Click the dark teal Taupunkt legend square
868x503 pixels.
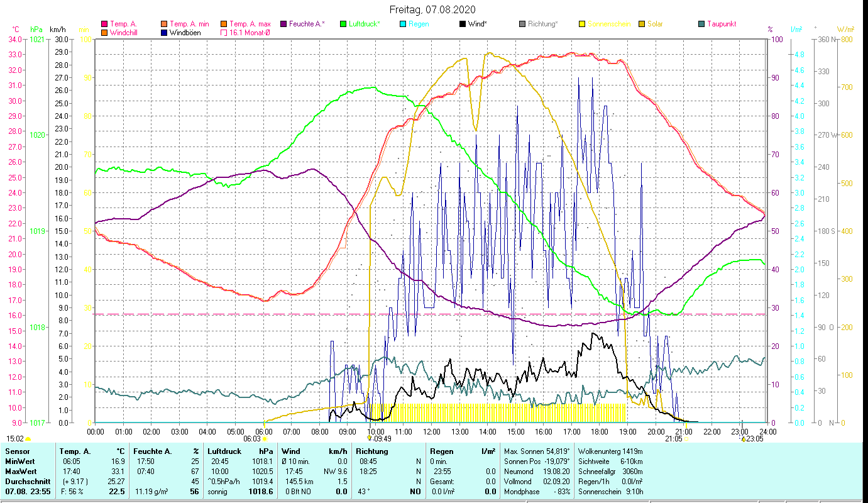701,24
